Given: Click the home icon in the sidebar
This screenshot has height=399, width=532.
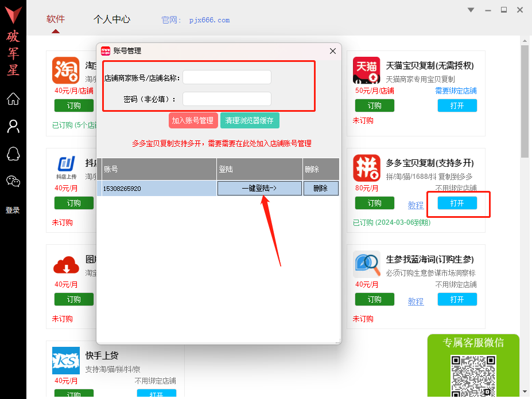Looking at the screenshot, I should coord(13,99).
